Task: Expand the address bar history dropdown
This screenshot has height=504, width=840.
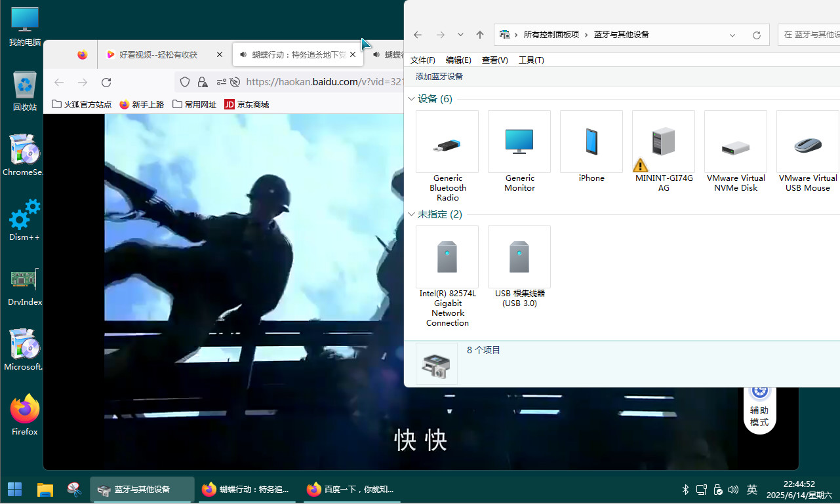Action: coord(732,35)
